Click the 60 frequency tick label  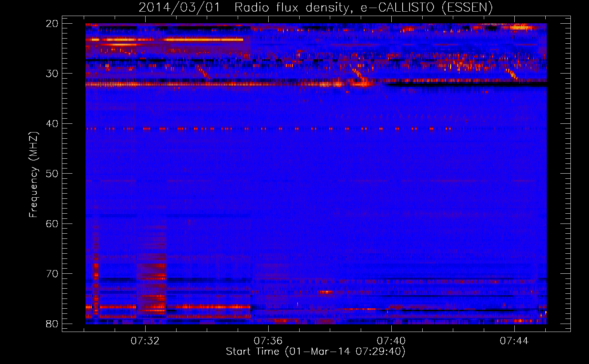point(52,224)
